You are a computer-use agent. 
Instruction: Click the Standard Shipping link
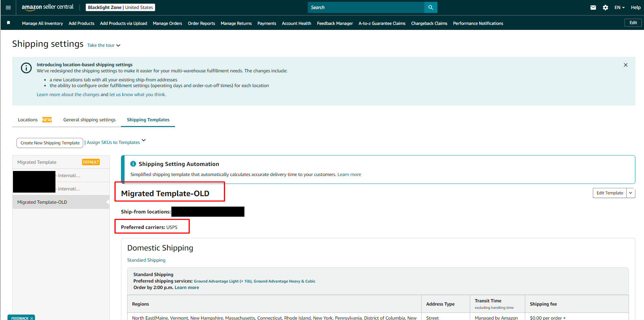(x=146, y=260)
